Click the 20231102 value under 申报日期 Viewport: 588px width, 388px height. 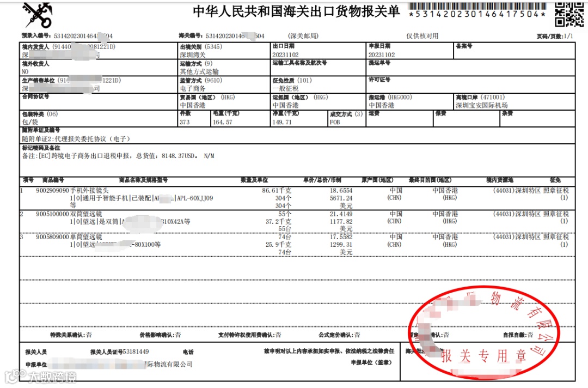point(381,55)
